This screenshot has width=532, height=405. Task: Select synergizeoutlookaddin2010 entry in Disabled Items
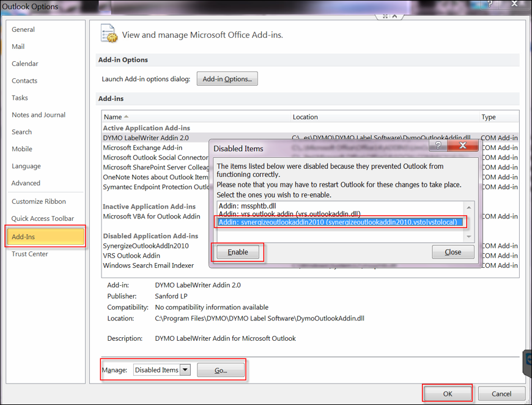[341, 222]
